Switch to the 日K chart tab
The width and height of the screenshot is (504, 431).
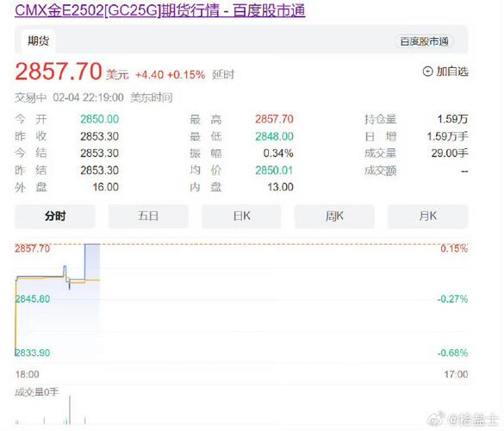[241, 216]
